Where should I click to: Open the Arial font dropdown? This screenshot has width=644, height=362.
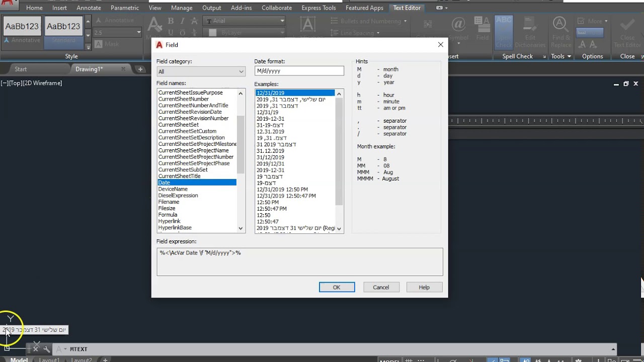point(282,21)
